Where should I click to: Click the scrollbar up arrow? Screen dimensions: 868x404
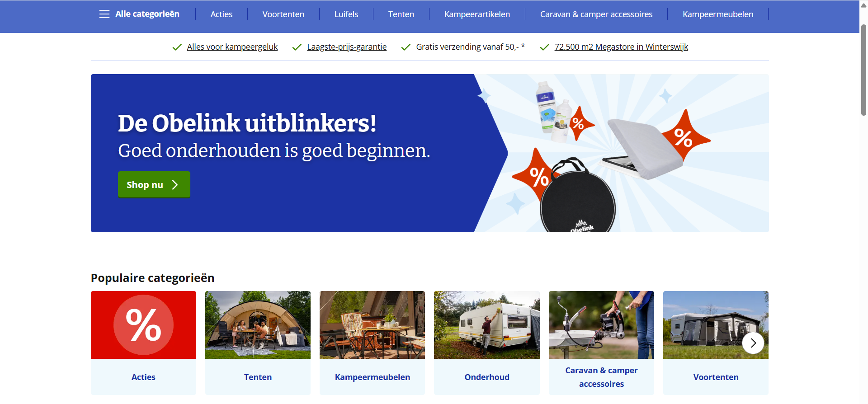863,5
